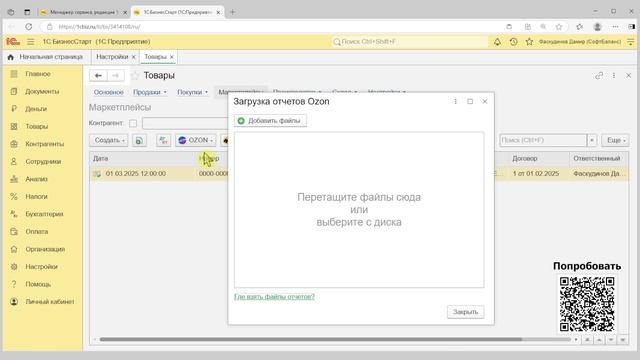Open the Настройки sidebar section
The height and width of the screenshot is (360, 640).
click(x=41, y=267)
